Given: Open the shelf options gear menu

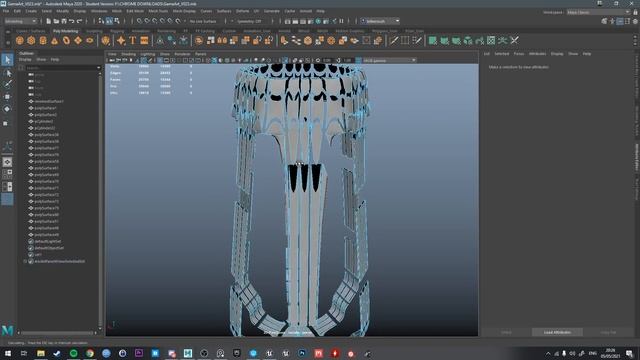Looking at the screenshot, I should (8, 42).
